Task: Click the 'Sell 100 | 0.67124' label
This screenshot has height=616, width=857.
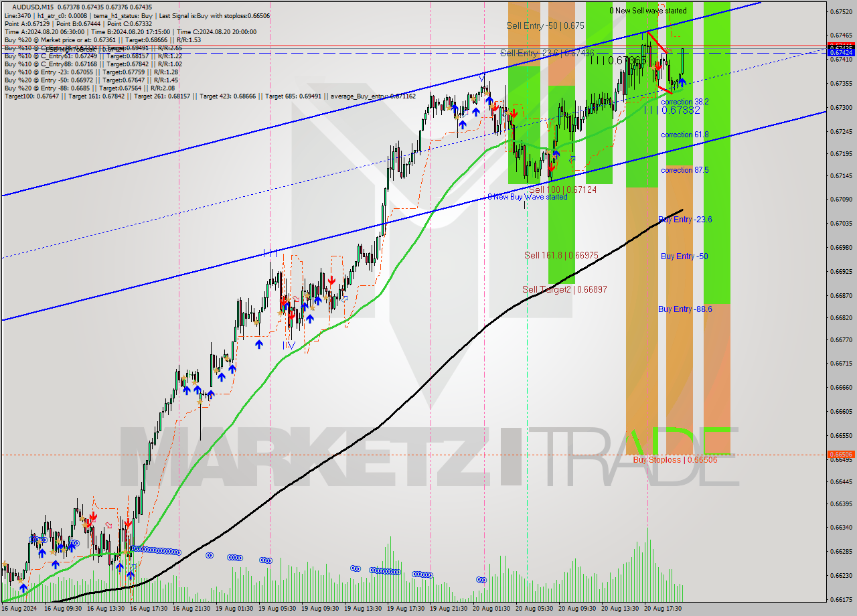Action: [x=562, y=189]
